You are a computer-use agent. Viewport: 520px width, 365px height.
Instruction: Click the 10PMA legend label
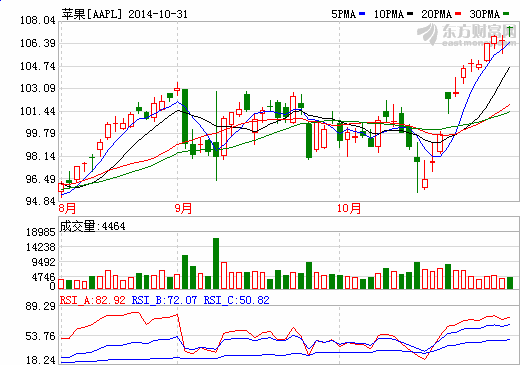pyautogui.click(x=389, y=14)
